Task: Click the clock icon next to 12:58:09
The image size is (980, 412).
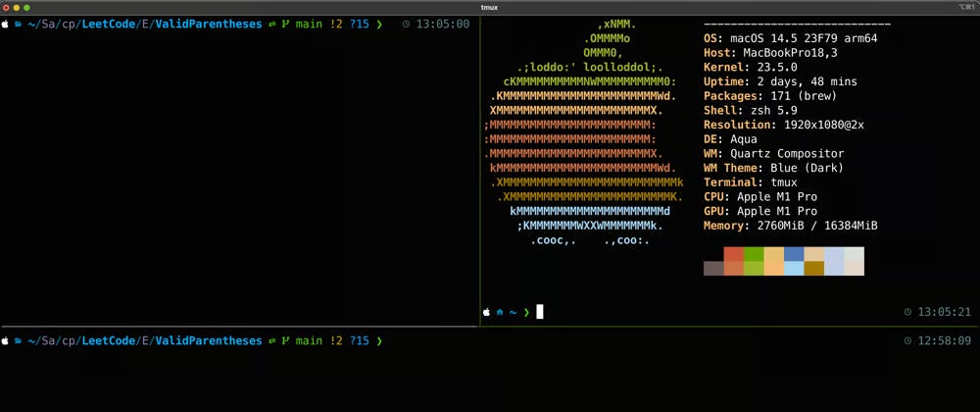Action: pos(907,340)
